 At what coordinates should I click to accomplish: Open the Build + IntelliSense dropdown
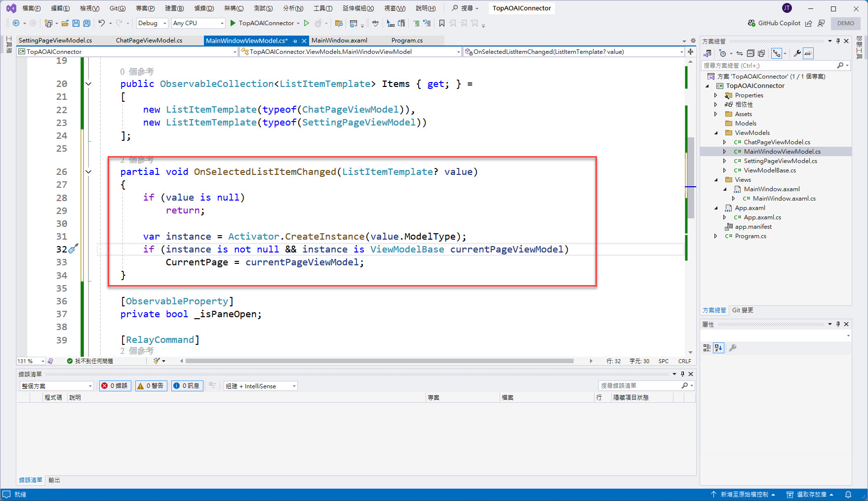click(x=261, y=386)
